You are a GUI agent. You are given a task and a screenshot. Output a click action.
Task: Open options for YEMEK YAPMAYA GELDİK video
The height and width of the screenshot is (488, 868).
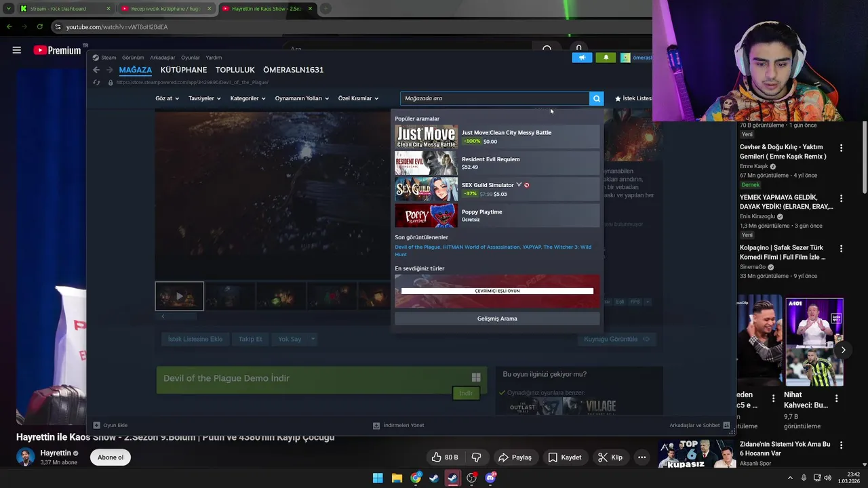click(841, 199)
